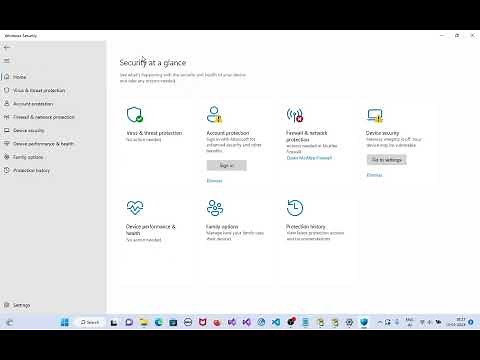The image size is (480, 360).
Task: Click the Protection history clock icon
Action: [295, 208]
